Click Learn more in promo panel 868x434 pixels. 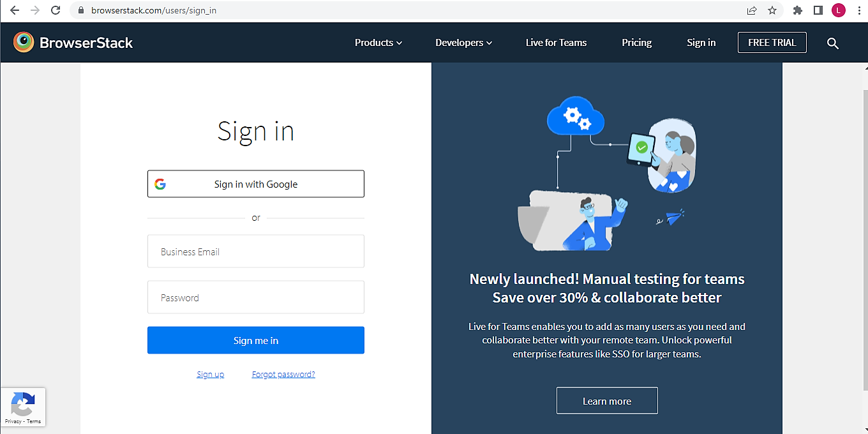coord(606,401)
